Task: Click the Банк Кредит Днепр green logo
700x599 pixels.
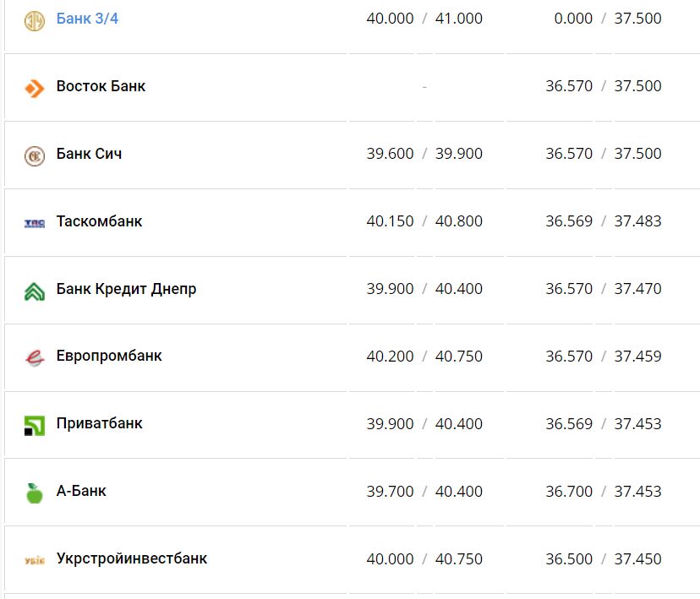Action: pyautogui.click(x=34, y=291)
